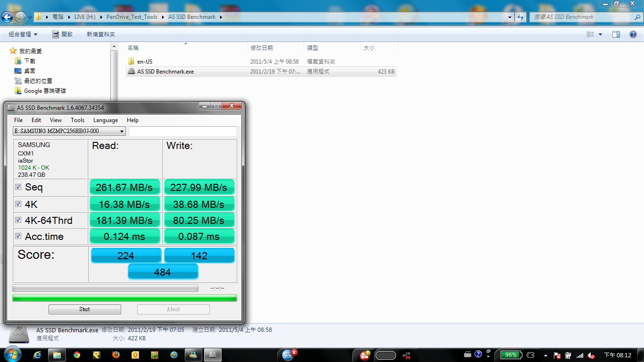Open the SAMSUNG MZMPC256HBGJ drive dropdown
The width and height of the screenshot is (644, 362).
pyautogui.click(x=69, y=131)
